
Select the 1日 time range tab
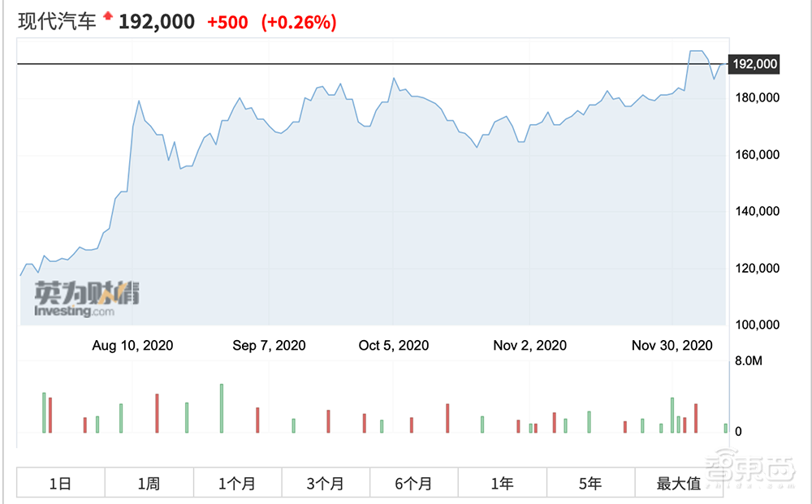[x=61, y=484]
